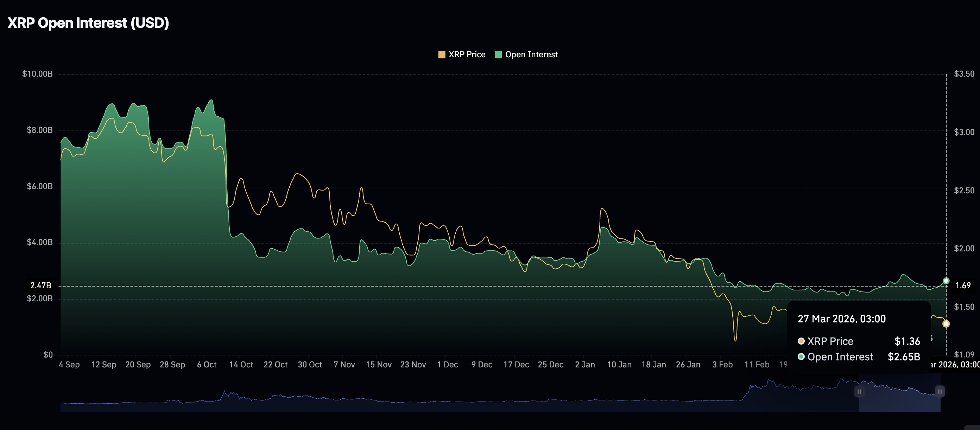Click the green Open Interest legend swatch

[498, 55]
